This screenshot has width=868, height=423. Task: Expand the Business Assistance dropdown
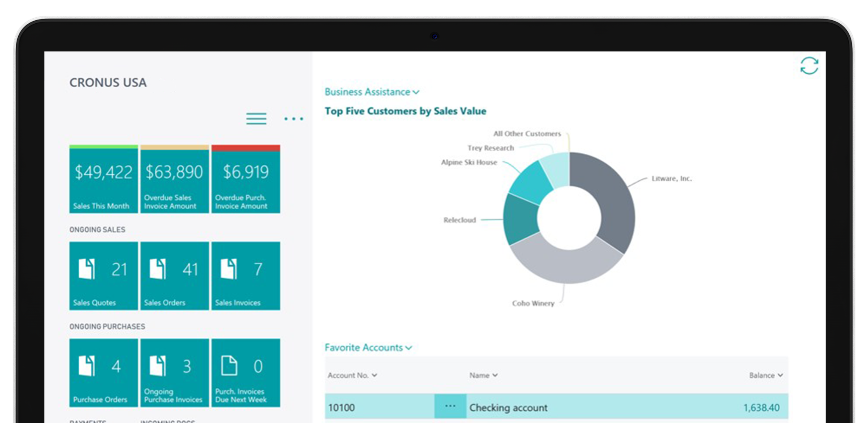[372, 92]
